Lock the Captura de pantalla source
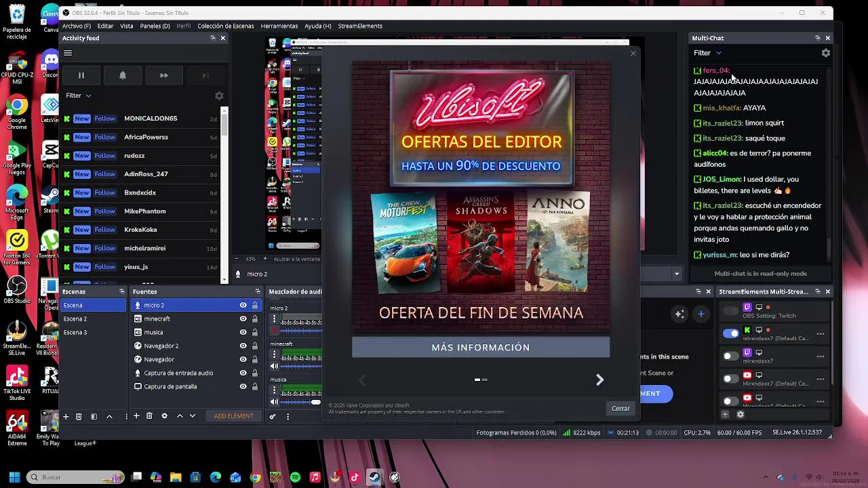The width and height of the screenshot is (868, 488). (255, 386)
